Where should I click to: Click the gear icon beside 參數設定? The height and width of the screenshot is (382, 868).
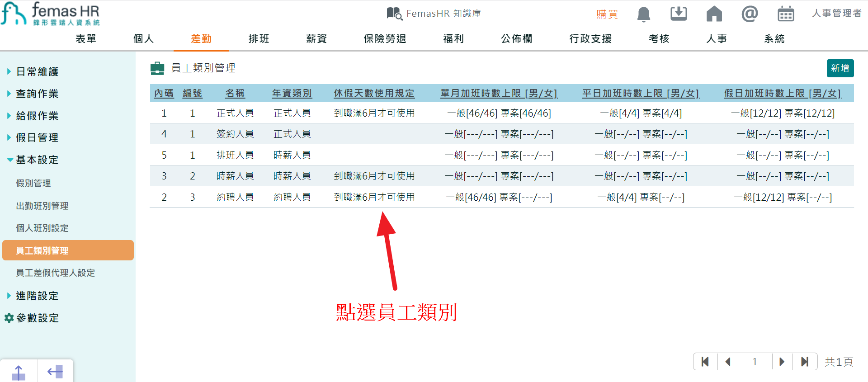click(9, 318)
